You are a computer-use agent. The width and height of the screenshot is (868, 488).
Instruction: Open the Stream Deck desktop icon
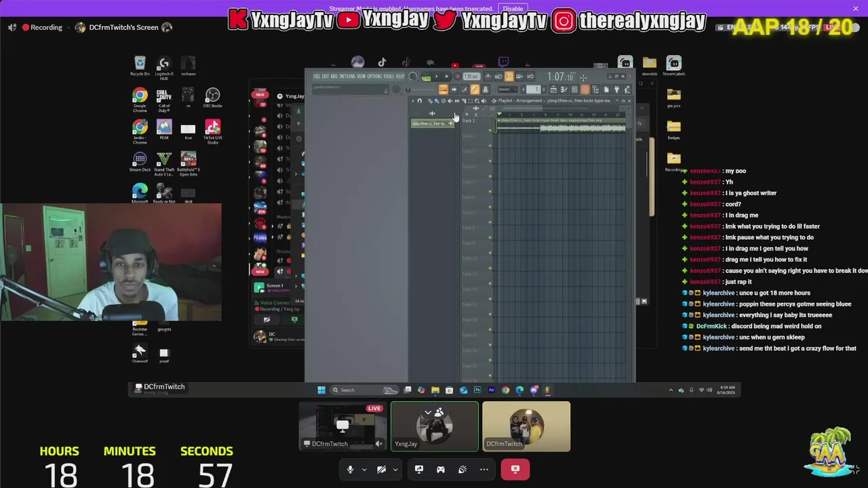pyautogui.click(x=140, y=163)
